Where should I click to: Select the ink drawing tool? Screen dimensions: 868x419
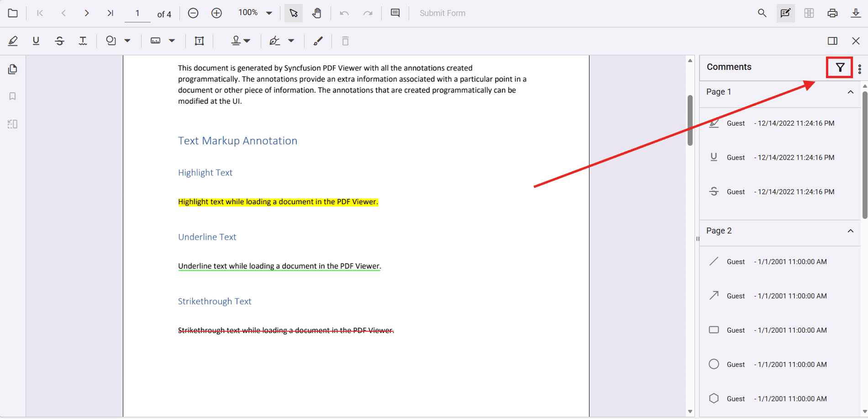(318, 41)
